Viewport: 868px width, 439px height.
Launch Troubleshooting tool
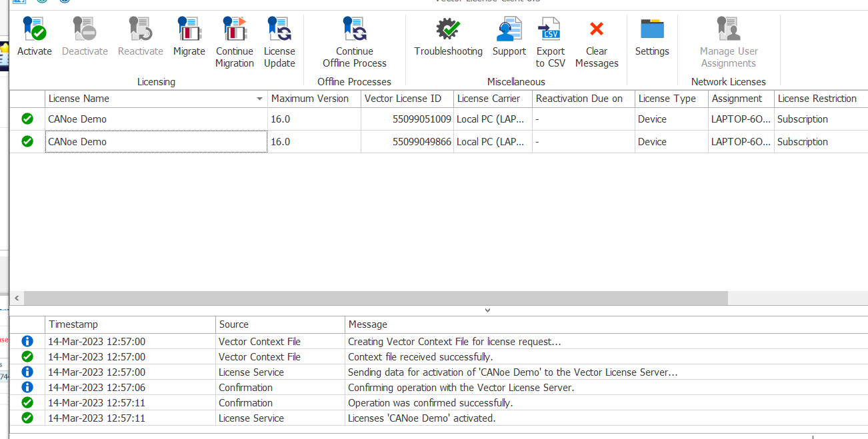pyautogui.click(x=448, y=29)
